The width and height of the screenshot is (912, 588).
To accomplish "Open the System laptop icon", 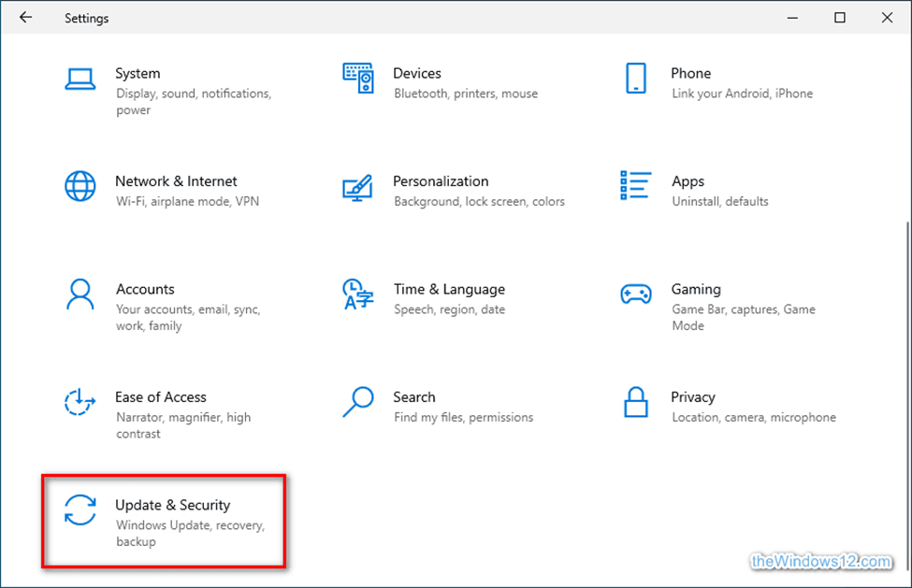I will click(x=80, y=79).
